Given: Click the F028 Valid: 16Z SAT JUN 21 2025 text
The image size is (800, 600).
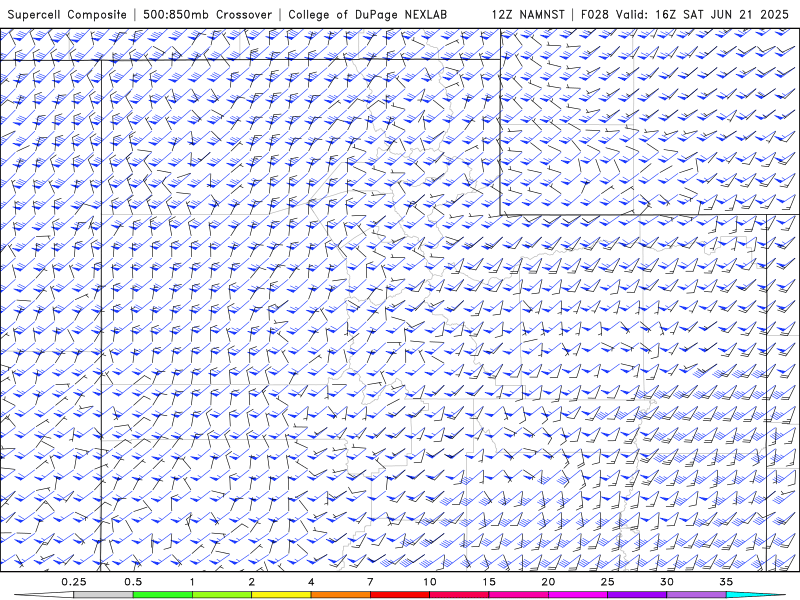Looking at the screenshot, I should (685, 14).
